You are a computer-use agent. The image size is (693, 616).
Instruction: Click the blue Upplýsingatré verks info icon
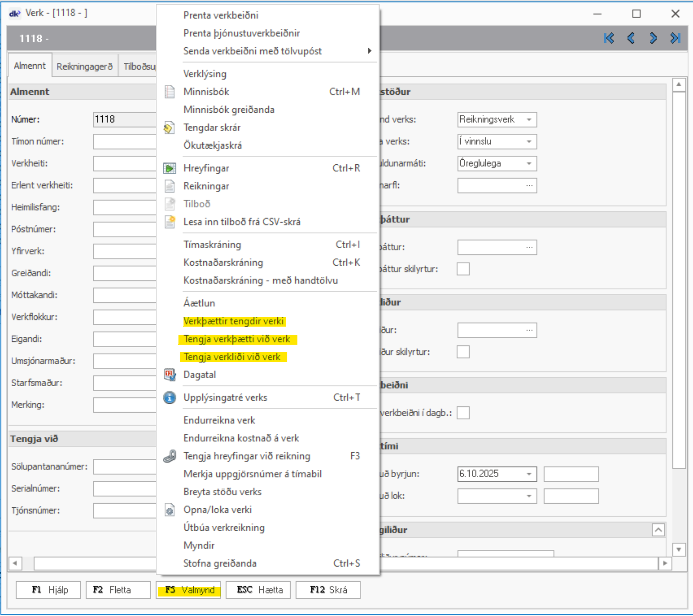tap(169, 398)
